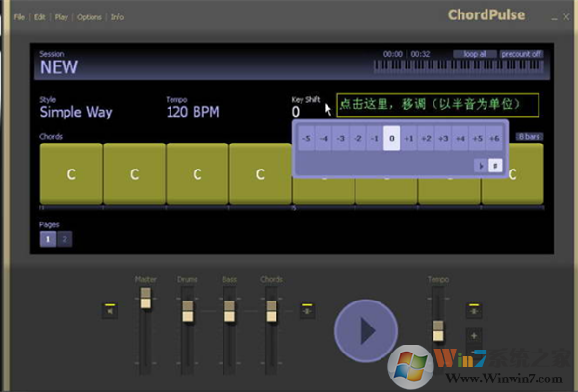578x392 pixels.
Task: Open the Tempo value 120 BPM
Action: pos(192,112)
